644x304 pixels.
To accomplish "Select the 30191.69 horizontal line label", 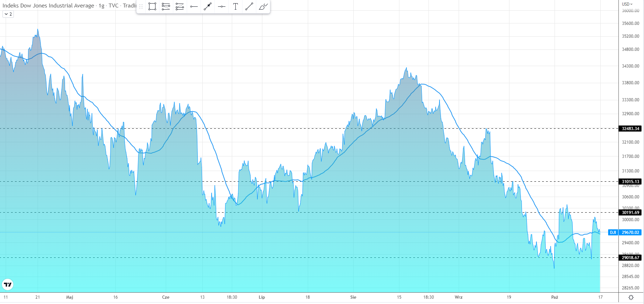I will [631, 213].
